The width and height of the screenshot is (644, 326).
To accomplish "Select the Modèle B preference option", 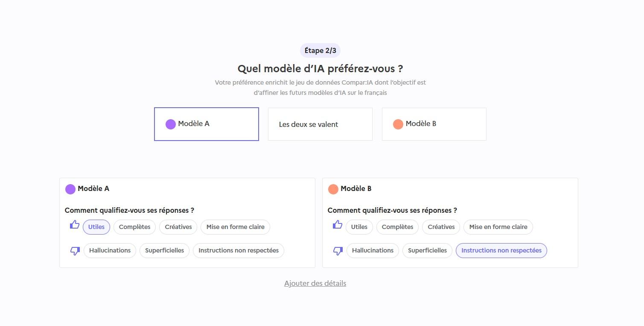I will click(x=434, y=124).
